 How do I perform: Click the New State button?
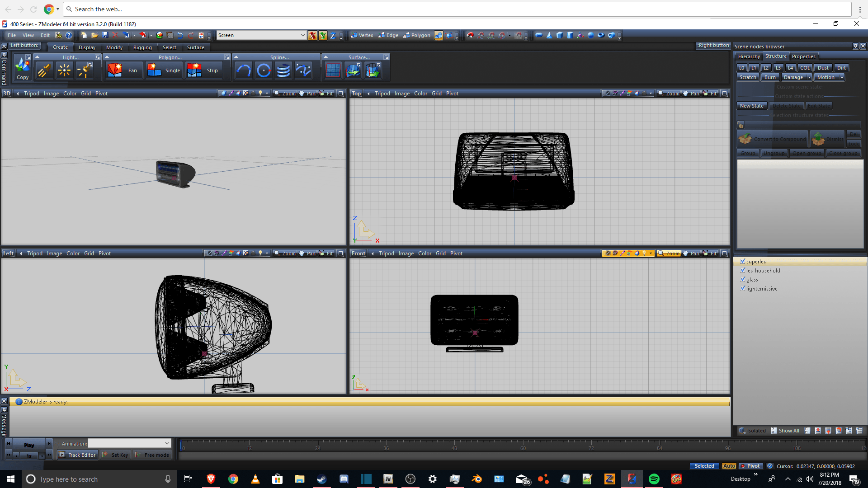click(x=751, y=106)
